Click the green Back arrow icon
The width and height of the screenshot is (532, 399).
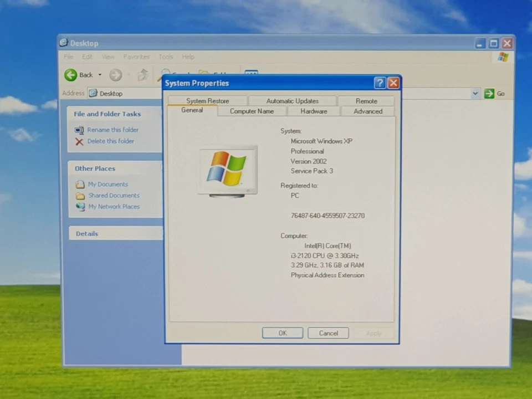[x=70, y=75]
